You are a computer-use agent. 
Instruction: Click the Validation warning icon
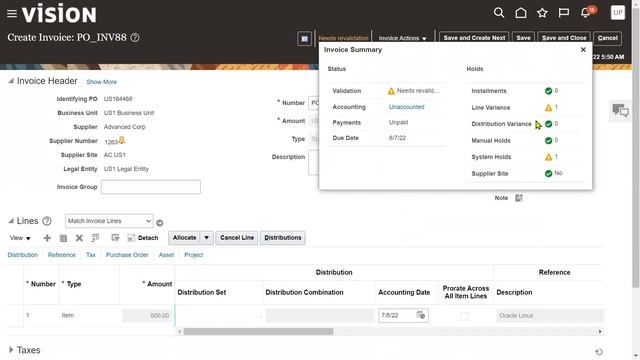[x=391, y=91]
